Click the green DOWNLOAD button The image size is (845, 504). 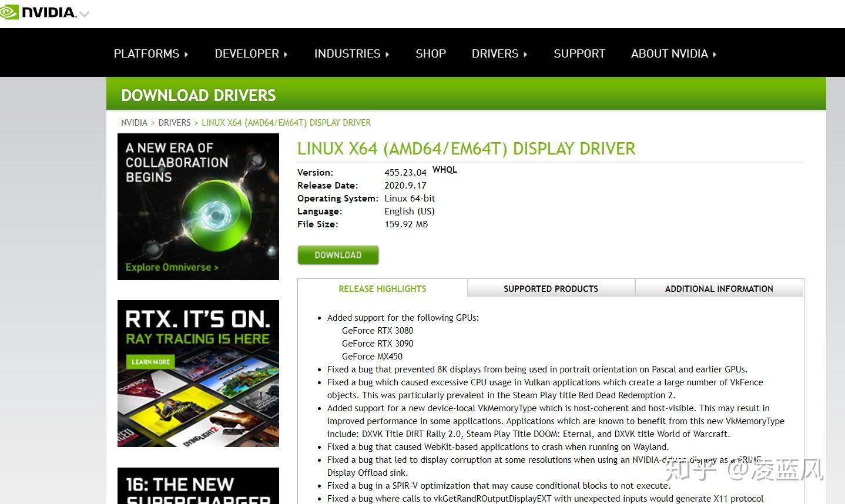pyautogui.click(x=338, y=255)
